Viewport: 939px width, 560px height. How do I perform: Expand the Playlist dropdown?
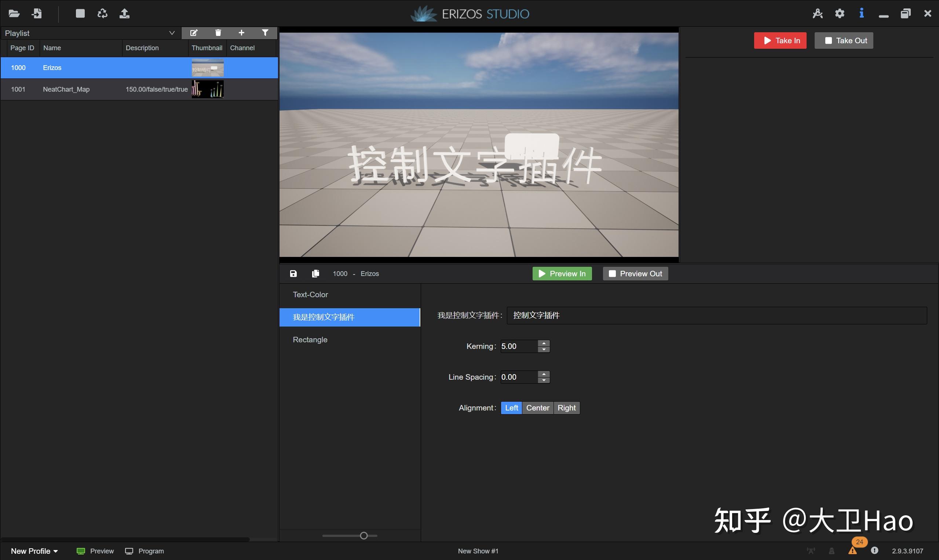tap(171, 33)
